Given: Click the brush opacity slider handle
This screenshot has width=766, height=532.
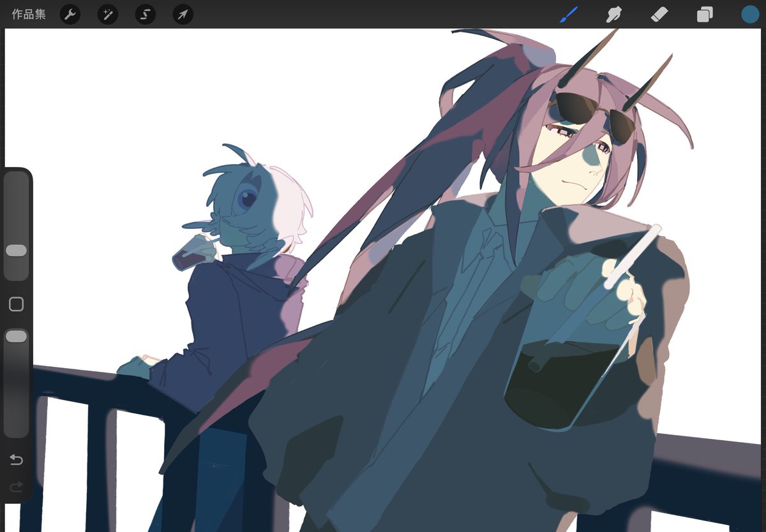Looking at the screenshot, I should 17,336.
